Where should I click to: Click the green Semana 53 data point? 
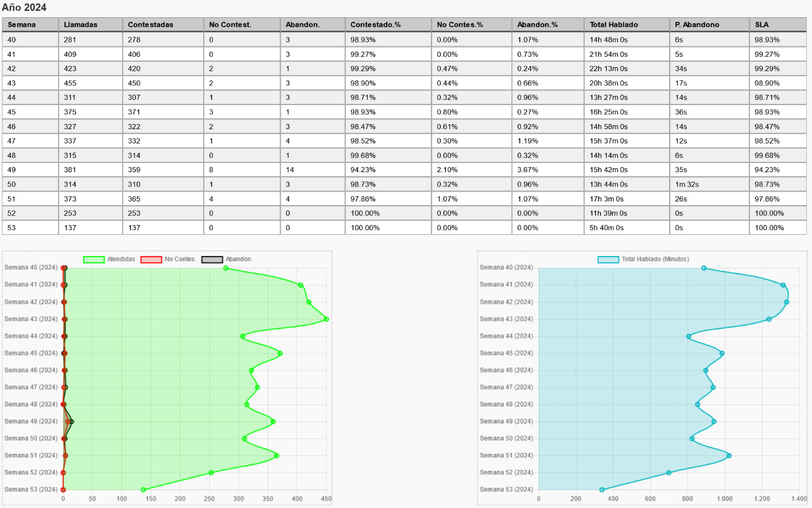(x=143, y=490)
